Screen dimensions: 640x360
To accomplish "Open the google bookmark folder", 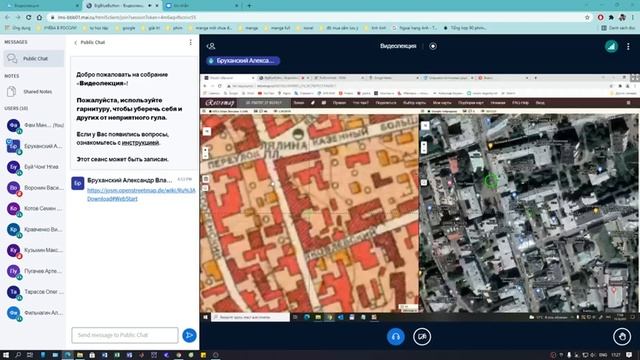I will [x=125, y=28].
